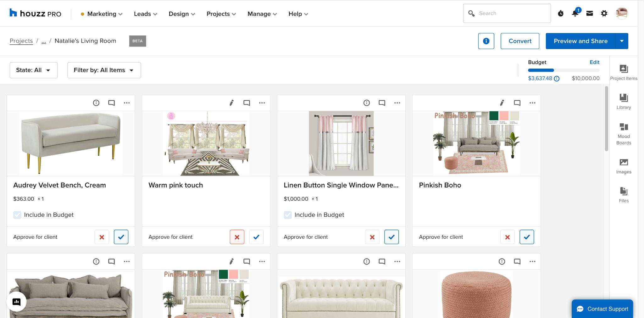Click the Houzz Pro logo
Image resolution: width=644 pixels, height=318 pixels.
[x=35, y=14]
